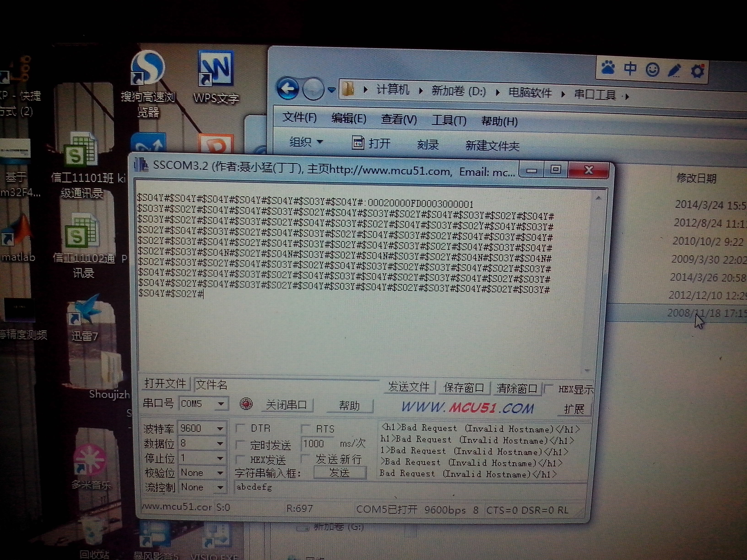The height and width of the screenshot is (560, 747).
Task: Enable 发送新行 checkbox
Action: click(x=305, y=458)
